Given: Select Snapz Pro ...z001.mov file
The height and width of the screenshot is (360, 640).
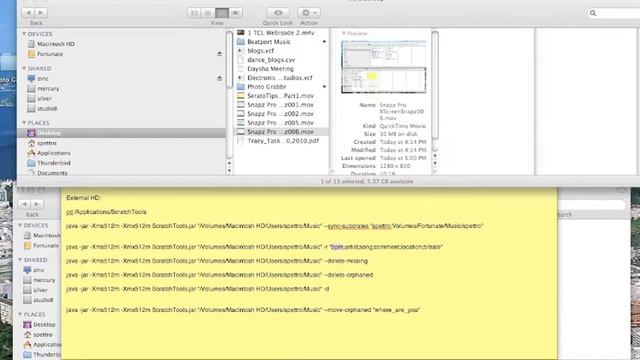Looking at the screenshot, I should (281, 104).
